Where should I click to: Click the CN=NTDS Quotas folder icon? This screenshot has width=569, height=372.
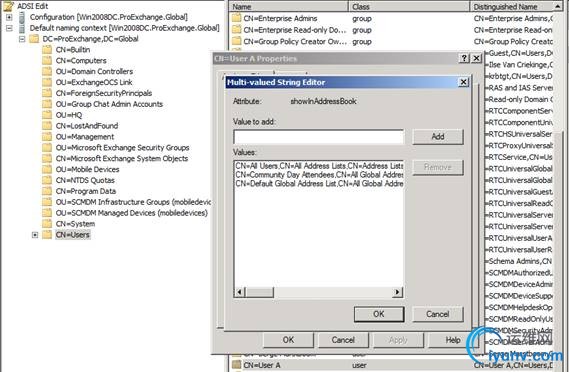(47, 180)
